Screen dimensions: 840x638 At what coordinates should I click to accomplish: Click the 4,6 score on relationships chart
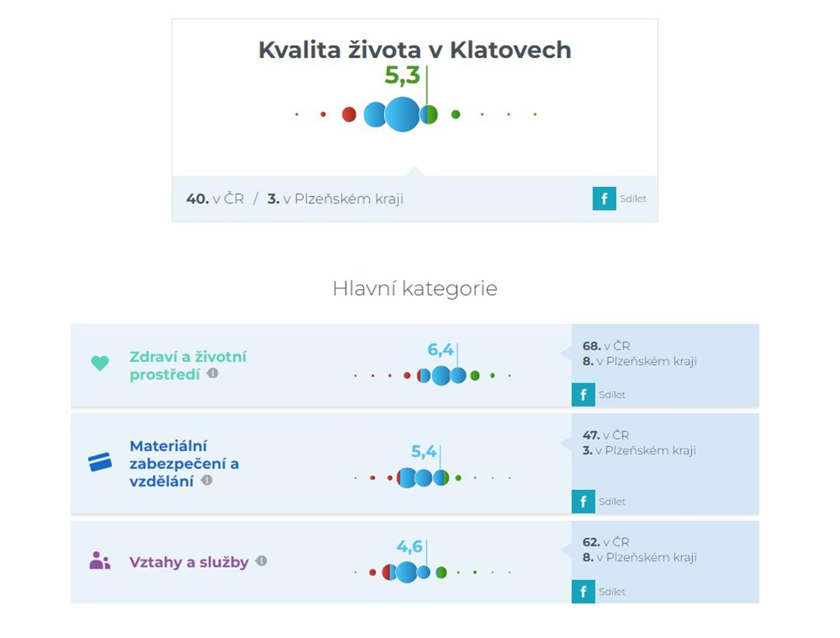409,546
